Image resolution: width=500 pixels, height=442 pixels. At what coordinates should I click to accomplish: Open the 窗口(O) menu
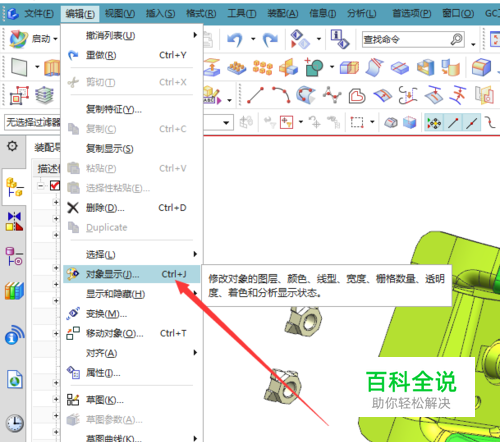pos(458,14)
